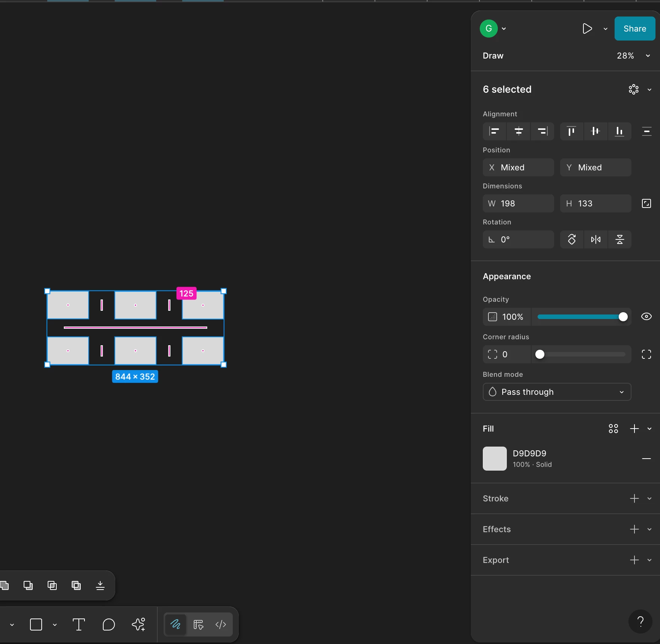Click the X position field
The height and width of the screenshot is (644, 660).
[x=518, y=167]
